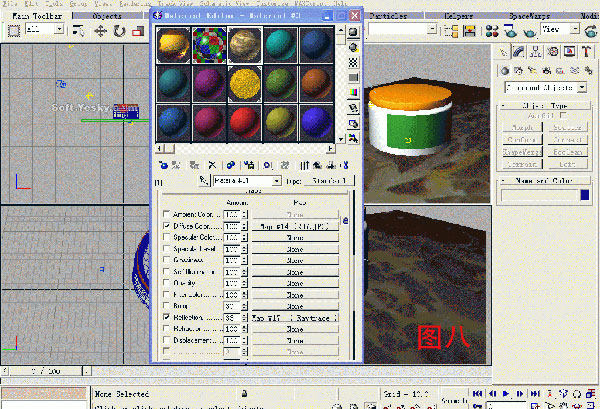Open the selection filter 'All' dropdown

59,29
